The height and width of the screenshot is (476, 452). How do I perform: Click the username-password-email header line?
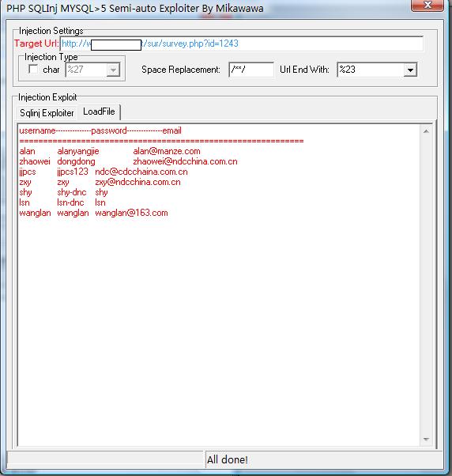point(100,130)
